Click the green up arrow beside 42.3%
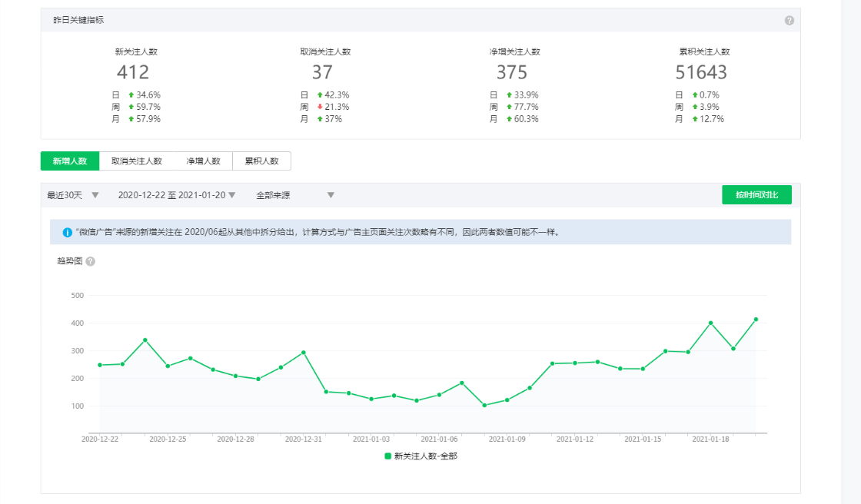 320,95
